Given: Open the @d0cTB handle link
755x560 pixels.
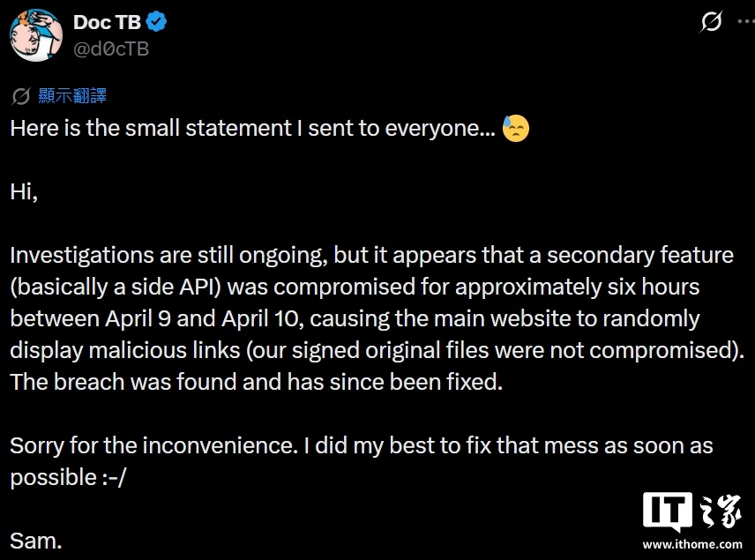Looking at the screenshot, I should coord(111,49).
